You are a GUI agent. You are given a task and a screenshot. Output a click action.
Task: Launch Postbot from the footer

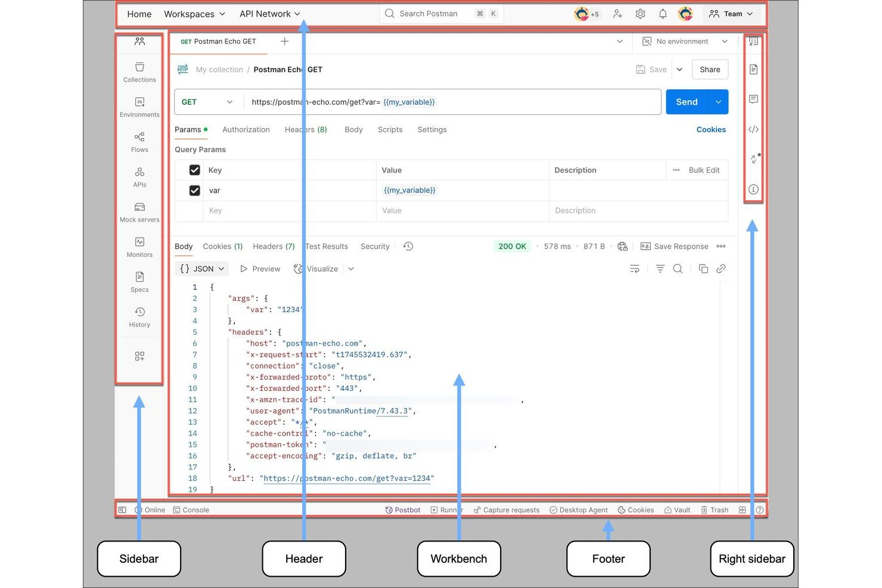tap(403, 510)
